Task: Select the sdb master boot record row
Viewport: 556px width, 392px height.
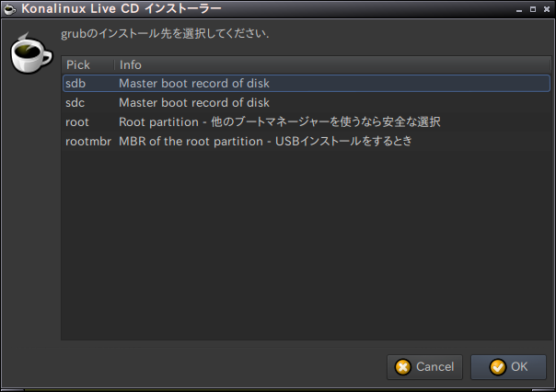Action: (x=307, y=84)
